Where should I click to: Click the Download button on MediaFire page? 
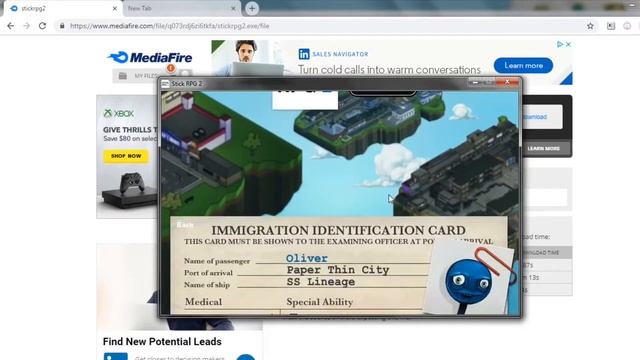pos(541,117)
